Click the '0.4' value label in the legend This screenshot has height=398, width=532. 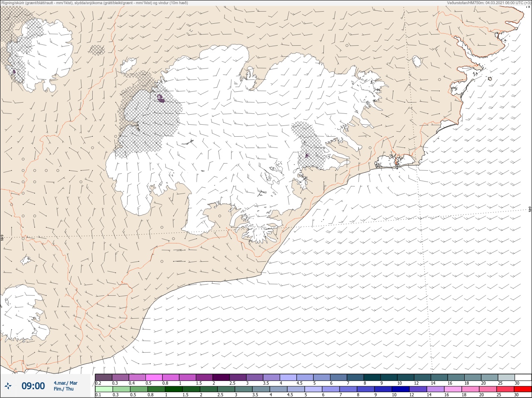(132, 383)
